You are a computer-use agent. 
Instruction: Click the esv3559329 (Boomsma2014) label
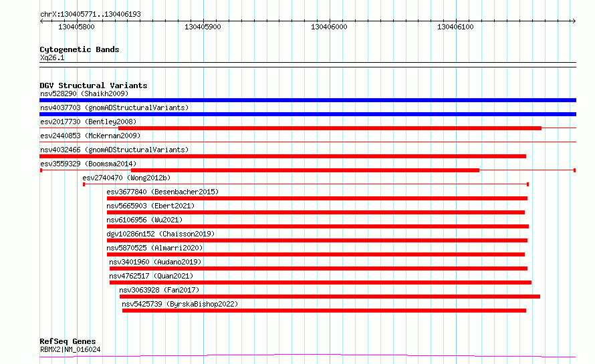pos(88,164)
